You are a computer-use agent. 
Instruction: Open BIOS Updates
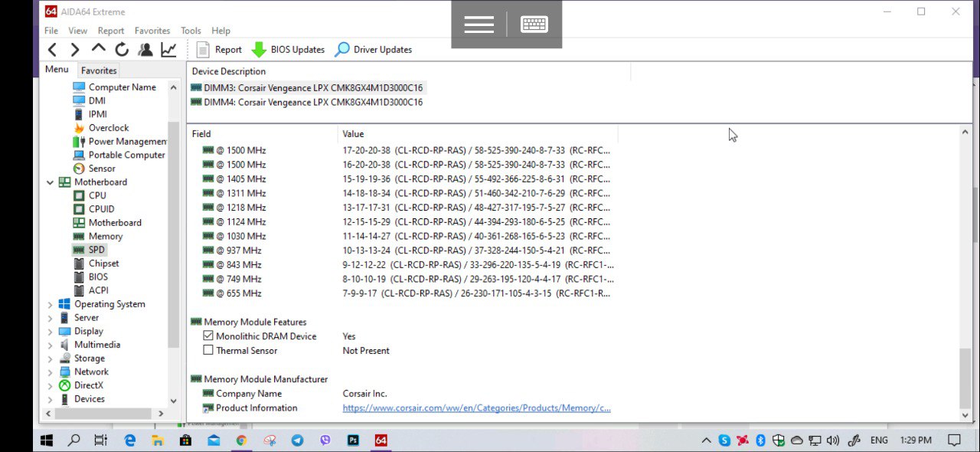click(x=288, y=50)
